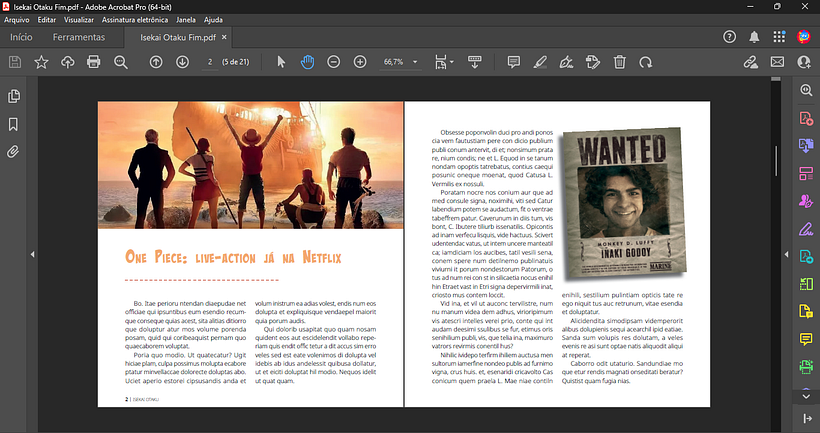Open the page fit options dropdown
This screenshot has width=820, height=433.
tap(444, 62)
